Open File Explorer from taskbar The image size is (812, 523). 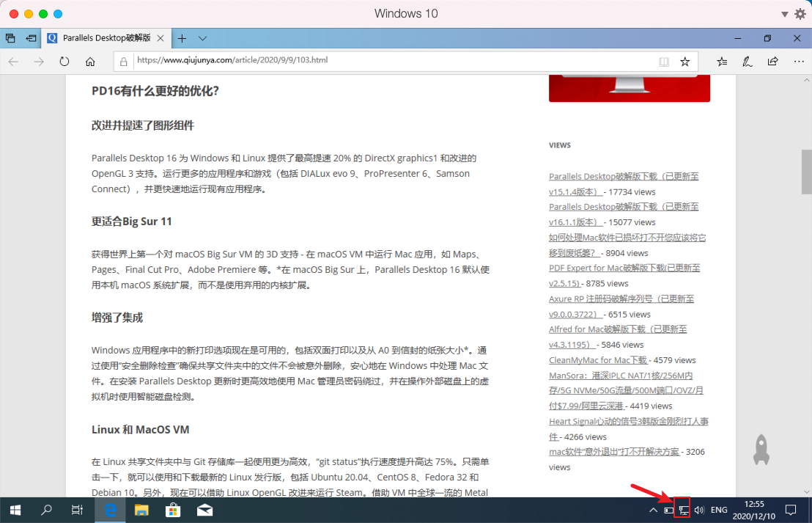coord(141,510)
